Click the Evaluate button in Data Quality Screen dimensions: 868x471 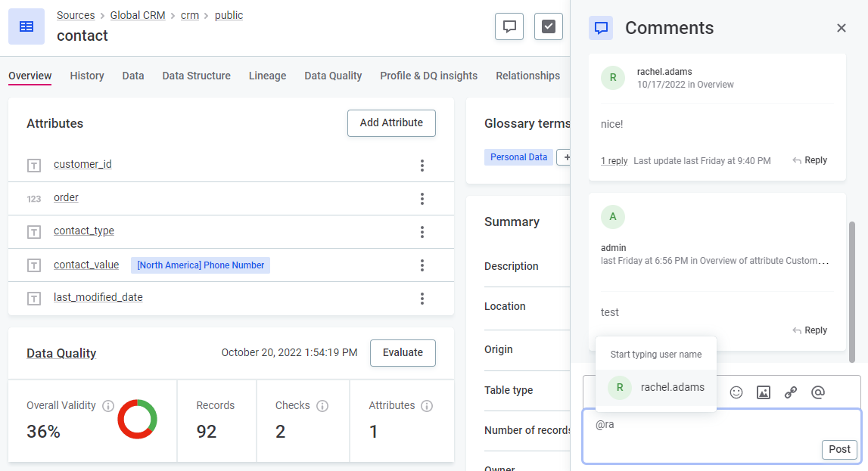[x=403, y=352]
